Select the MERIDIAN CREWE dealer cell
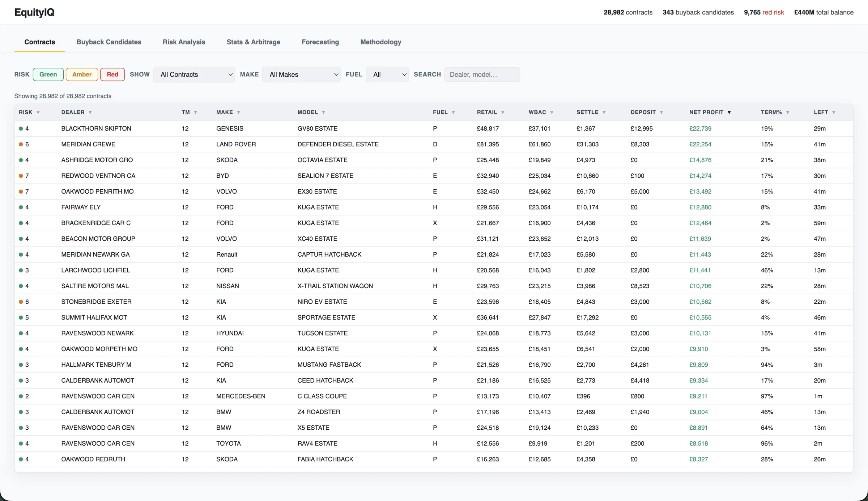This screenshot has height=501, width=868. tap(88, 144)
